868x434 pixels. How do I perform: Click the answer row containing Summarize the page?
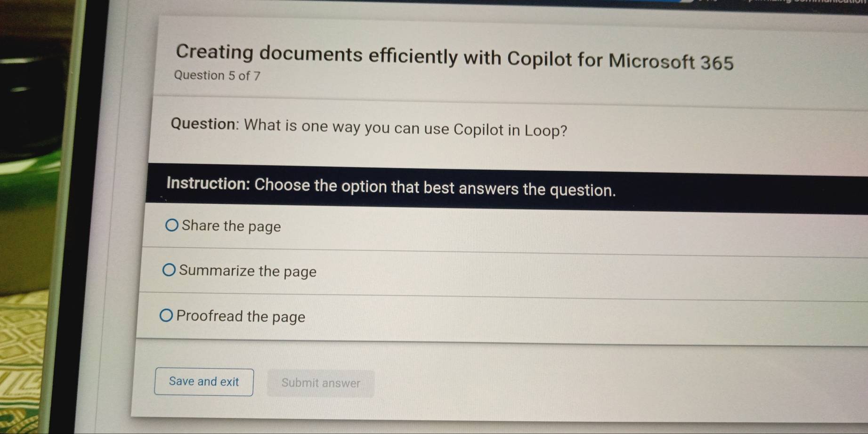(x=424, y=271)
